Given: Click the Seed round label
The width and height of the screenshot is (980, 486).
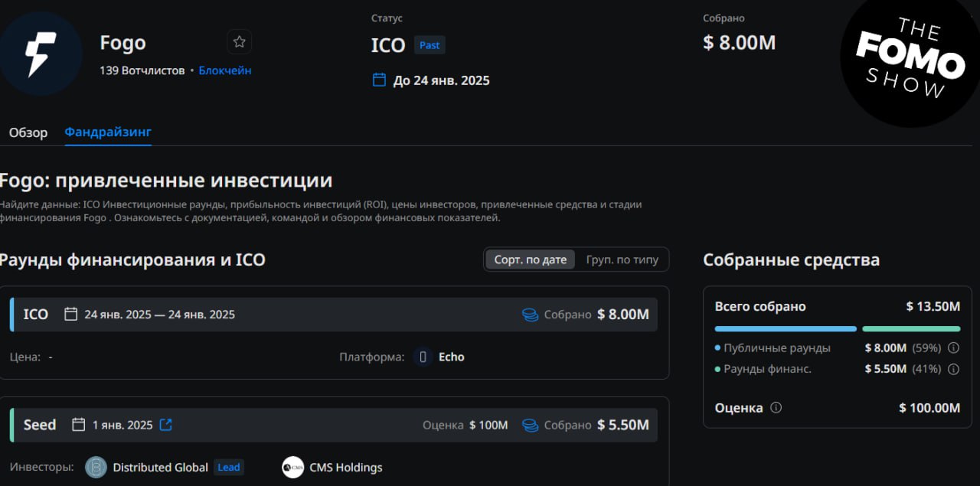Looking at the screenshot, I should coord(40,425).
